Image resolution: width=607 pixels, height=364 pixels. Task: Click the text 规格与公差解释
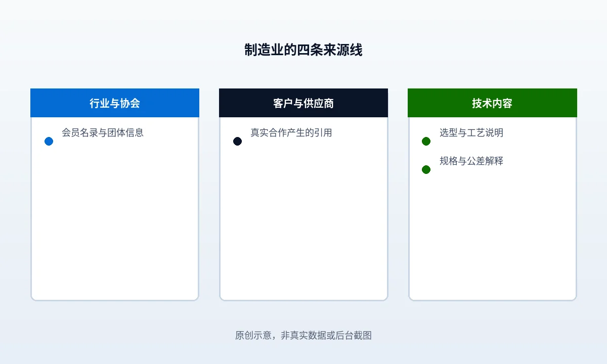click(x=471, y=161)
